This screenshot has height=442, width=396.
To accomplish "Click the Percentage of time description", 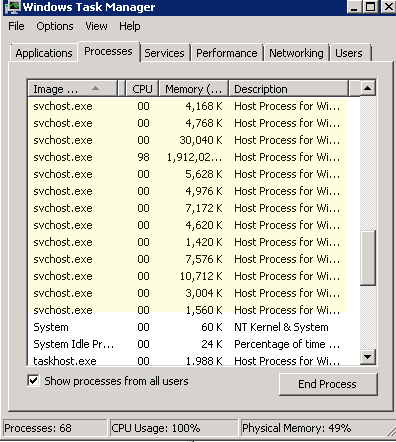I will (287, 344).
